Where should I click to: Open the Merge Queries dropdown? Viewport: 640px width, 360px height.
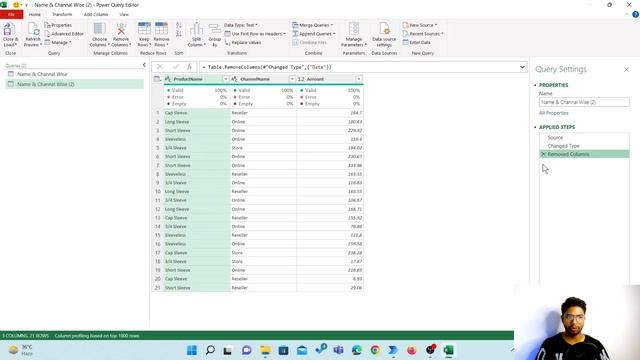coord(313,25)
